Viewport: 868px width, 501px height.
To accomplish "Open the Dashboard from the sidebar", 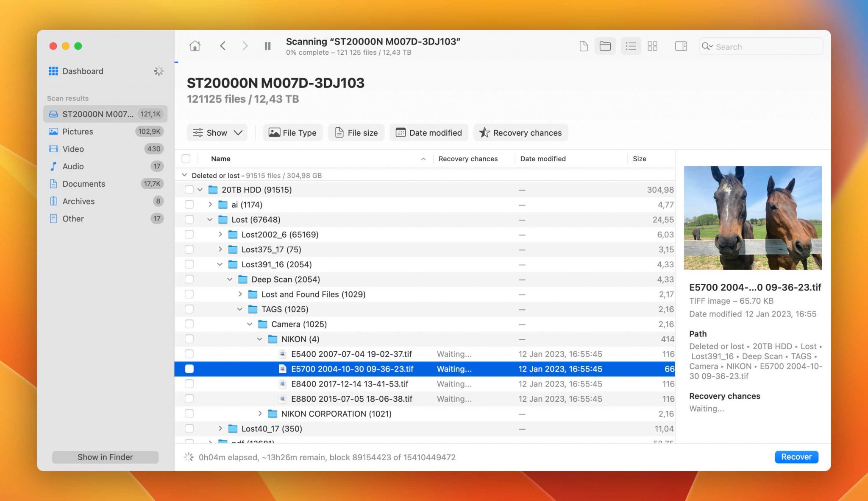I will pos(83,71).
